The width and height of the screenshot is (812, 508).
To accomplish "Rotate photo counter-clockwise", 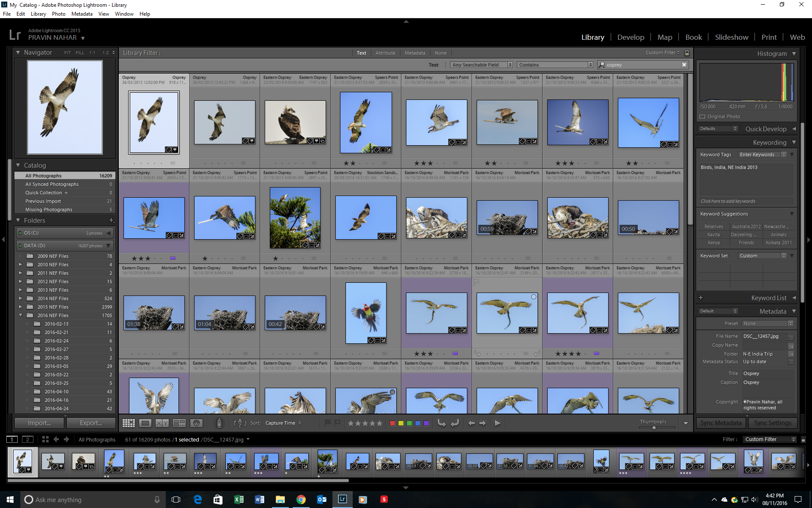I will pos(442,423).
